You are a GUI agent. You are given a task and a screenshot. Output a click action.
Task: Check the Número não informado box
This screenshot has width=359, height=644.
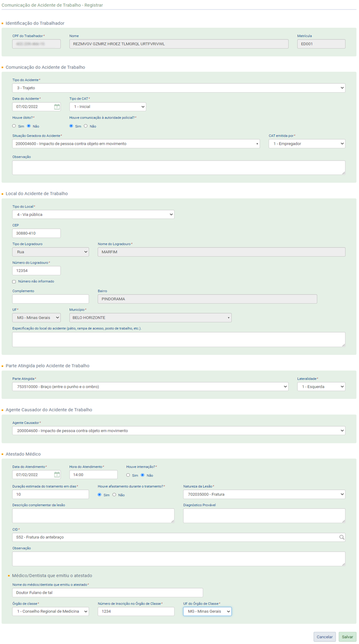click(x=14, y=281)
